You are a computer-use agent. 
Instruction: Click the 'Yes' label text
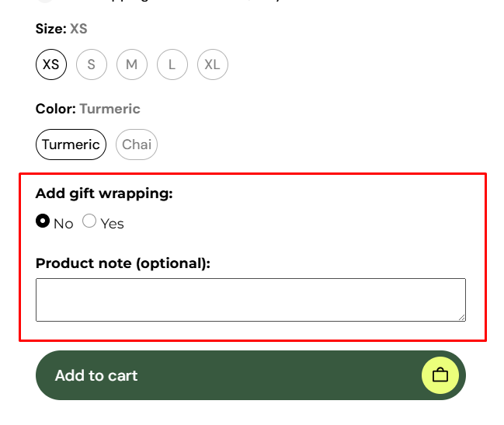click(112, 224)
